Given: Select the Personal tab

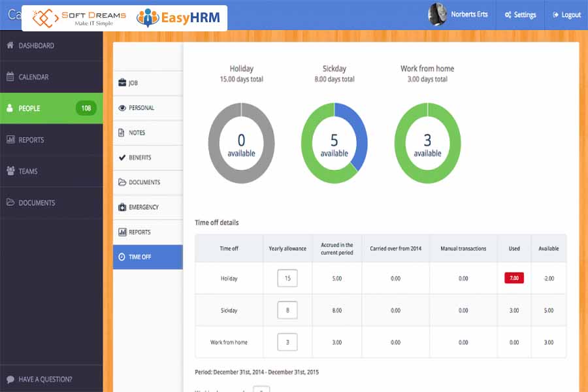Looking at the screenshot, I should (148, 108).
